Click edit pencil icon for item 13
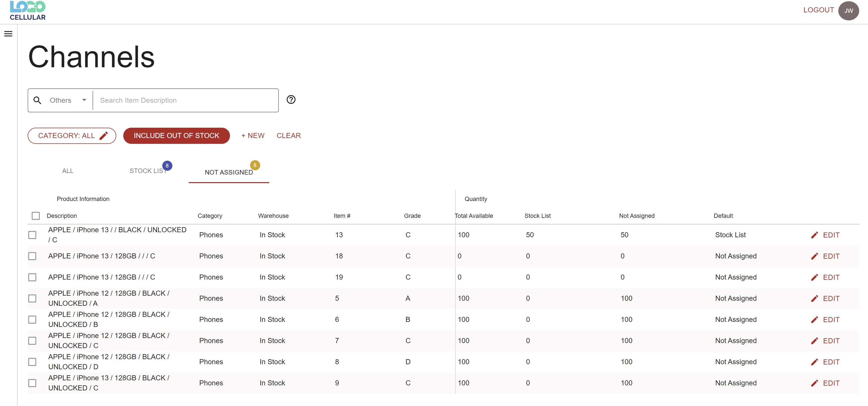Screen dimensions: 868x406 point(814,235)
